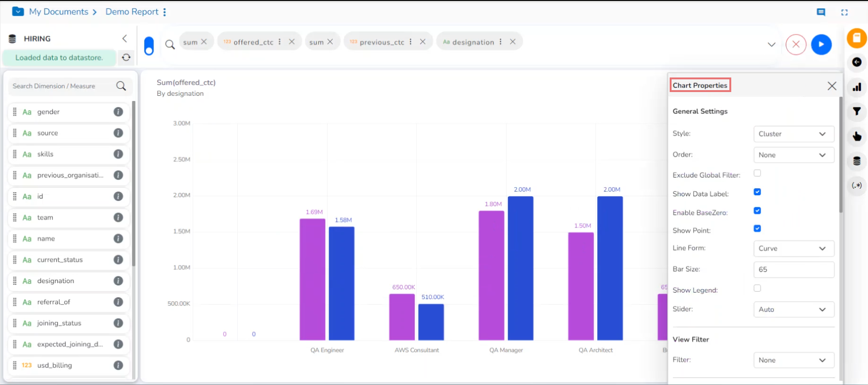Click the magnifier icon in query bar
This screenshot has height=385, width=868.
(x=170, y=45)
